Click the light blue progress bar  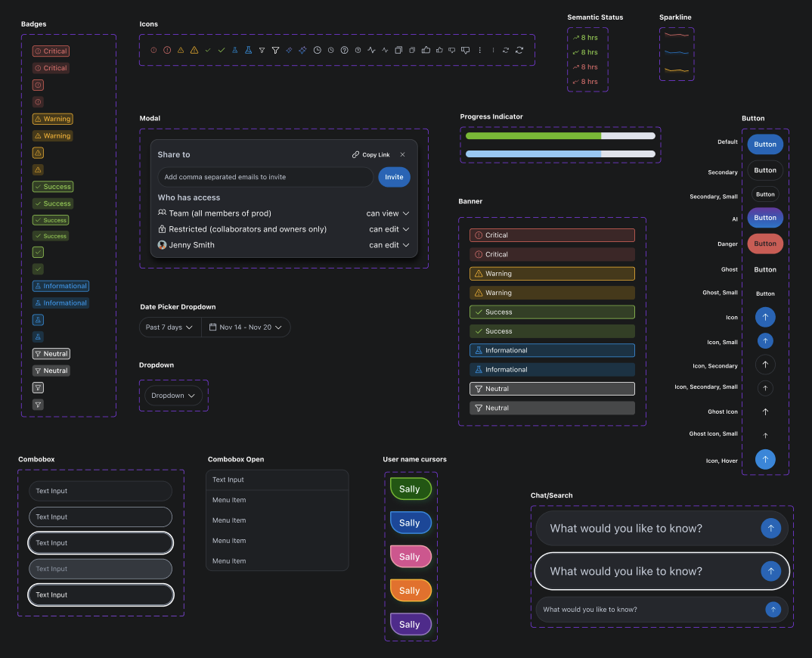560,154
